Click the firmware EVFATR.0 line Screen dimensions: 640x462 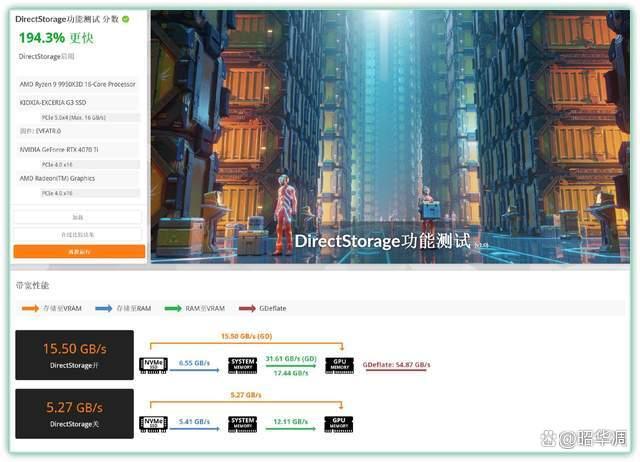click(78, 131)
